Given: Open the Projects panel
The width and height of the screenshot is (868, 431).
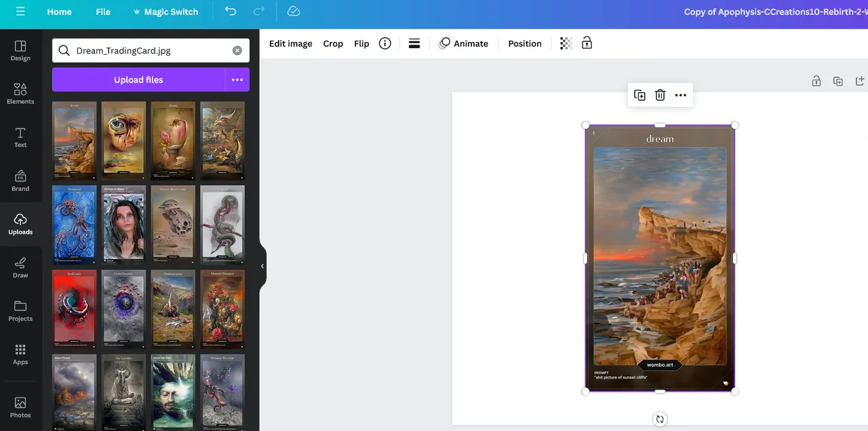Looking at the screenshot, I should (20, 311).
